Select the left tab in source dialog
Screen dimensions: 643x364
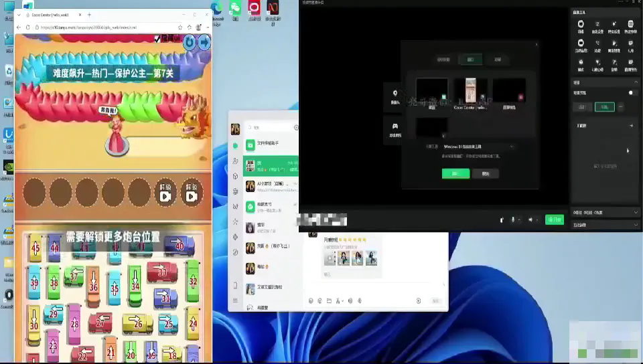pyautogui.click(x=443, y=60)
